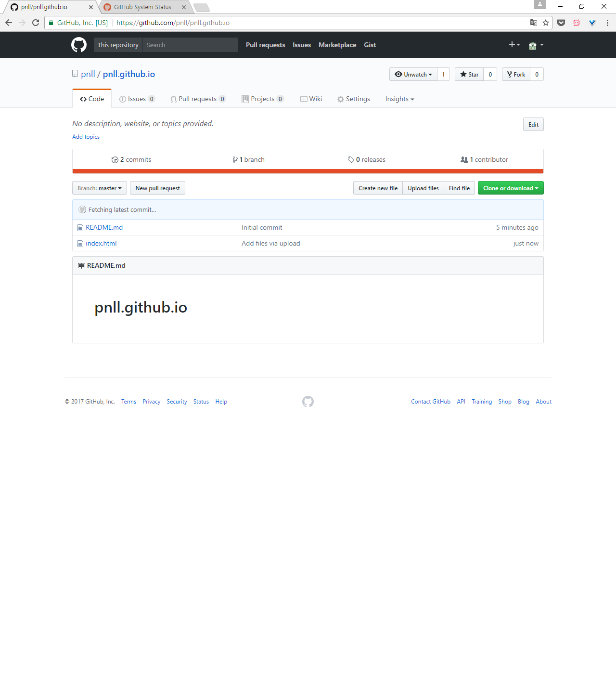616x679 pixels.
Task: Switch to GitHub System Status browser tab
Action: [x=142, y=7]
